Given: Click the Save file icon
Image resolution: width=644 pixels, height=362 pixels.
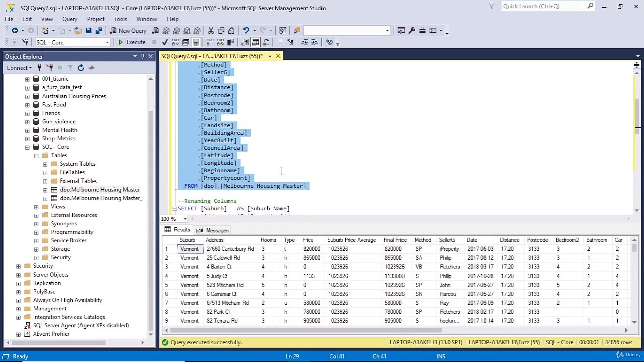Looking at the screenshot, I should coord(88,31).
